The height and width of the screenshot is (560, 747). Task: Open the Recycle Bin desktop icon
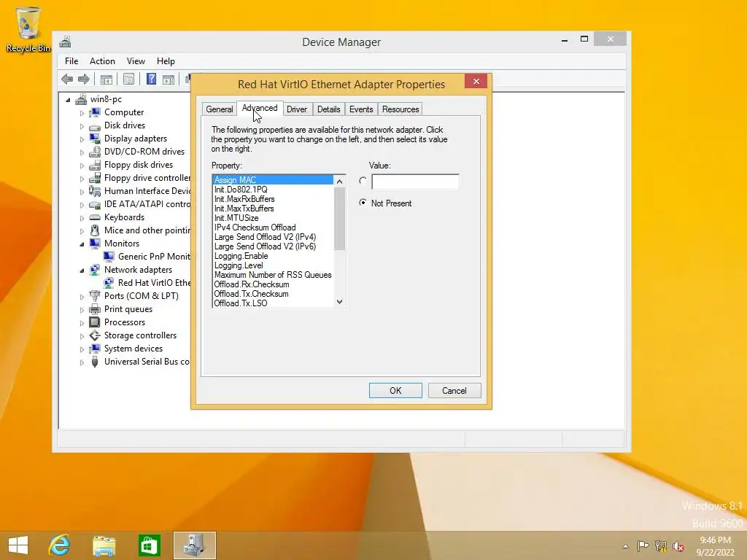coord(28,29)
